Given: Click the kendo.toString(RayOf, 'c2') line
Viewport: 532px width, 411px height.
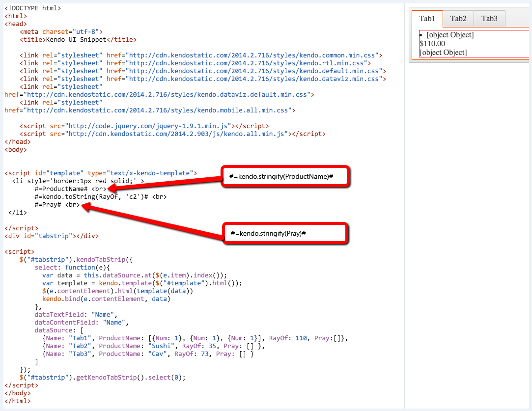Looking at the screenshot, I should 101,197.
